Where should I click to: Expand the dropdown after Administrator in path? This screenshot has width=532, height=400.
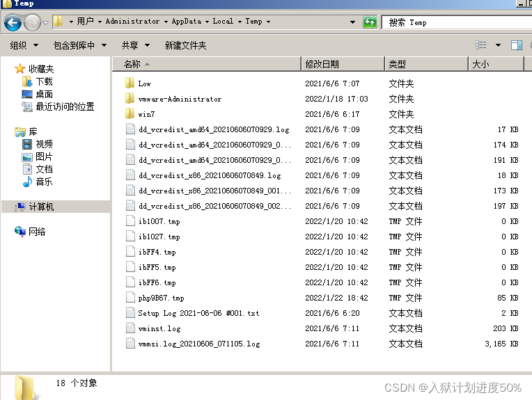[x=166, y=22]
